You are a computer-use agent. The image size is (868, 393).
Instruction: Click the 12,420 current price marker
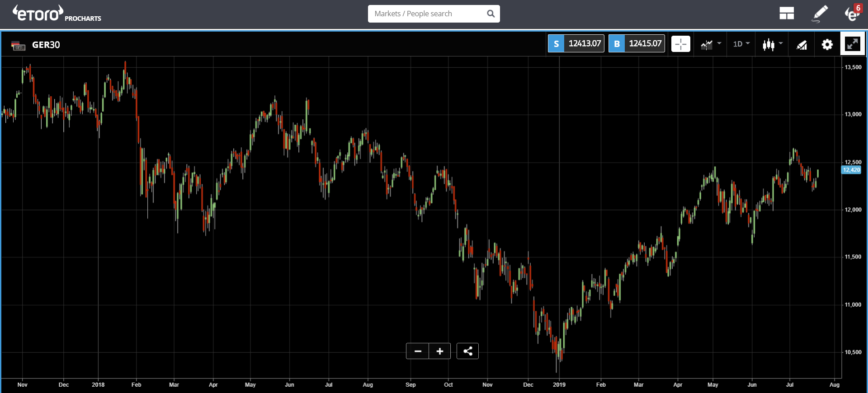851,170
